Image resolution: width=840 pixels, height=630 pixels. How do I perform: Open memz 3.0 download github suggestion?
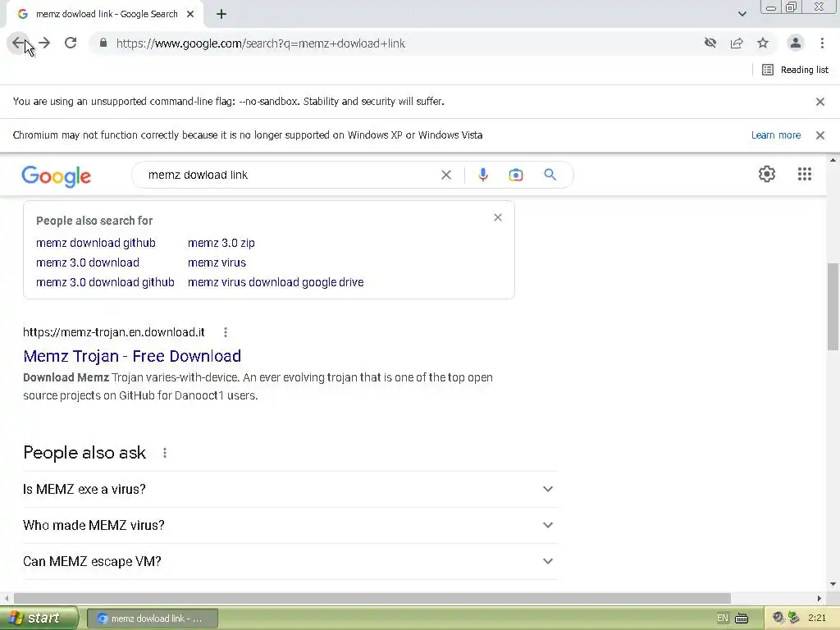[x=105, y=282]
